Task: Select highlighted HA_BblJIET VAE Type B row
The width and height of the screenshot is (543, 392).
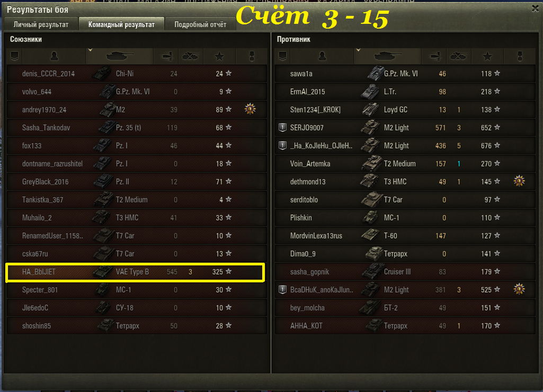Action: pos(136,272)
